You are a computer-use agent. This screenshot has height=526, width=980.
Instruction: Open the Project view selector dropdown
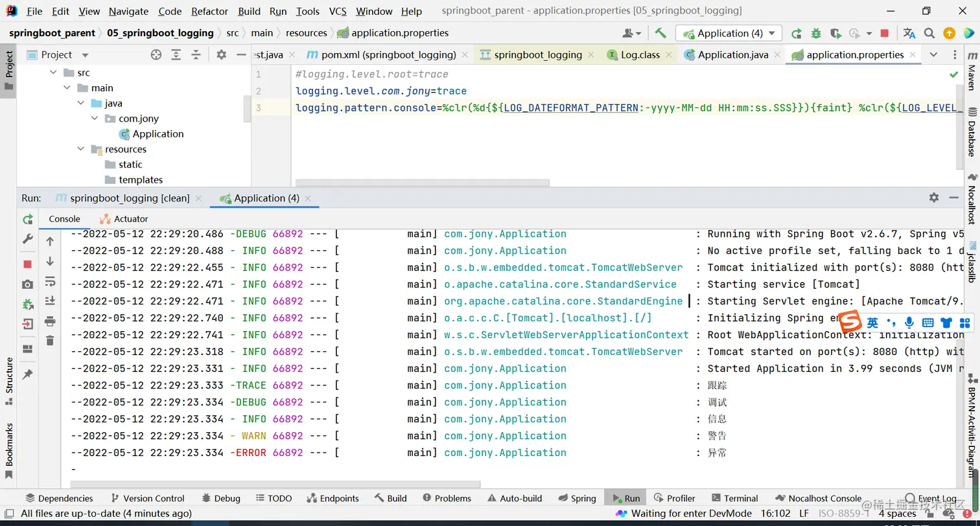[85, 55]
